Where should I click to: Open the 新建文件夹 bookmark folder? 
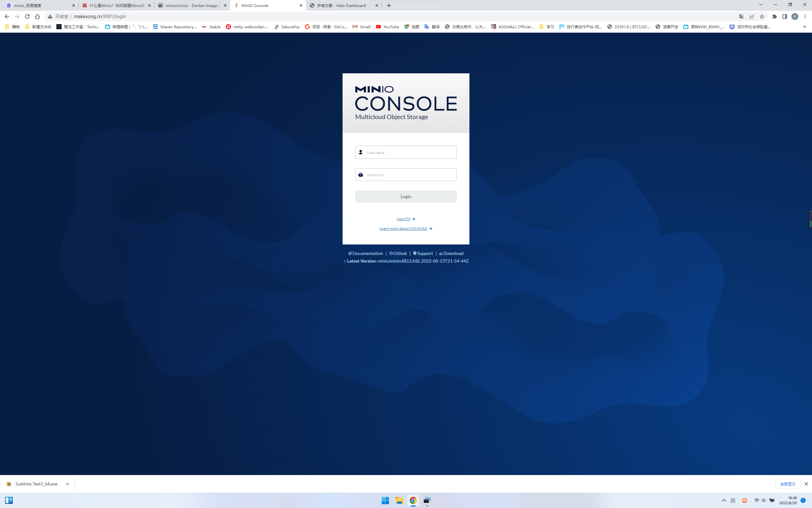pyautogui.click(x=38, y=27)
